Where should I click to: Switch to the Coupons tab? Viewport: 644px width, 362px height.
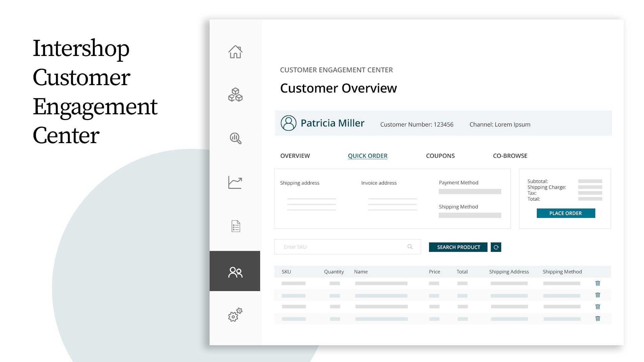coord(440,156)
